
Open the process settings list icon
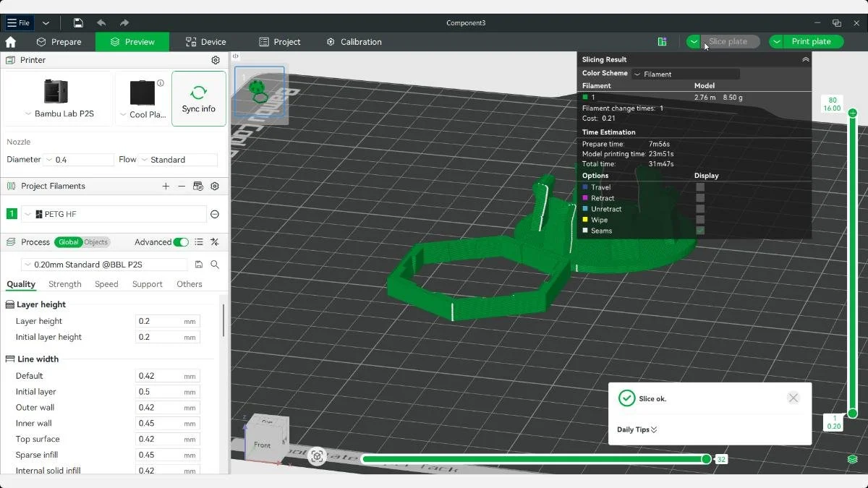tap(199, 242)
